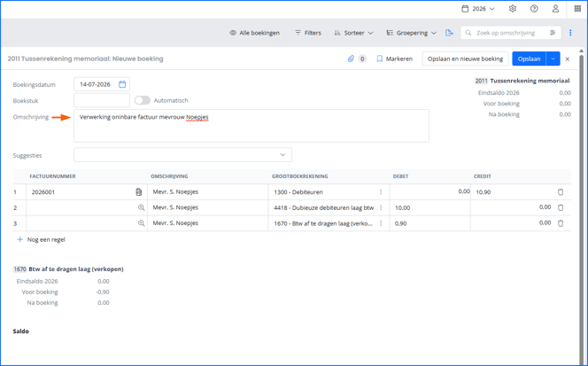Mark the booking with Markeren
Screen dimensions: 588x366
[394, 59]
